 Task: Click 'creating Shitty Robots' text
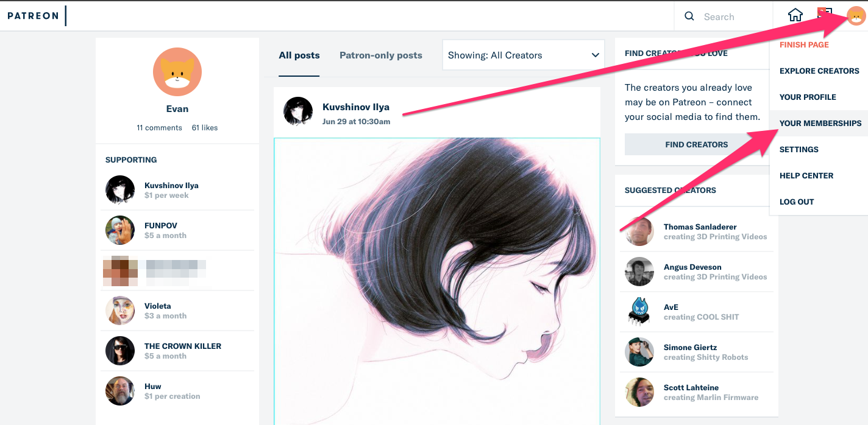(706, 357)
